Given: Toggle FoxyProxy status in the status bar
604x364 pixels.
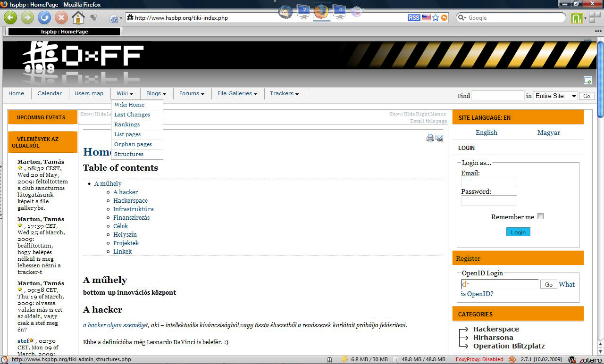Looking at the screenshot, I should (x=479, y=360).
